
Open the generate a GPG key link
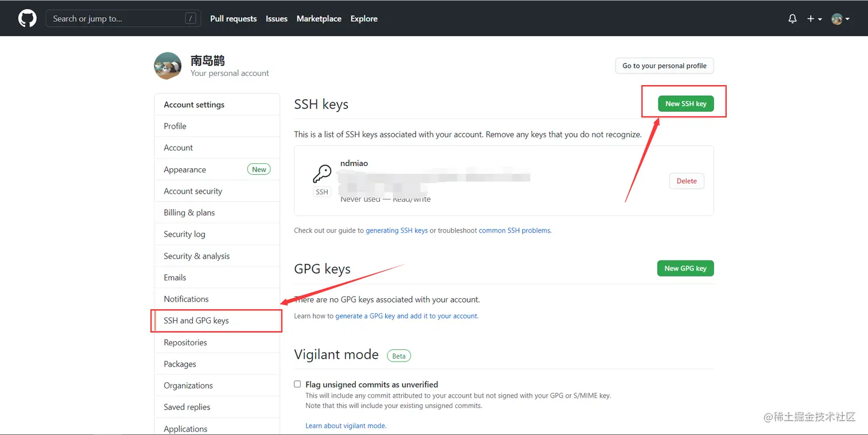(406, 316)
